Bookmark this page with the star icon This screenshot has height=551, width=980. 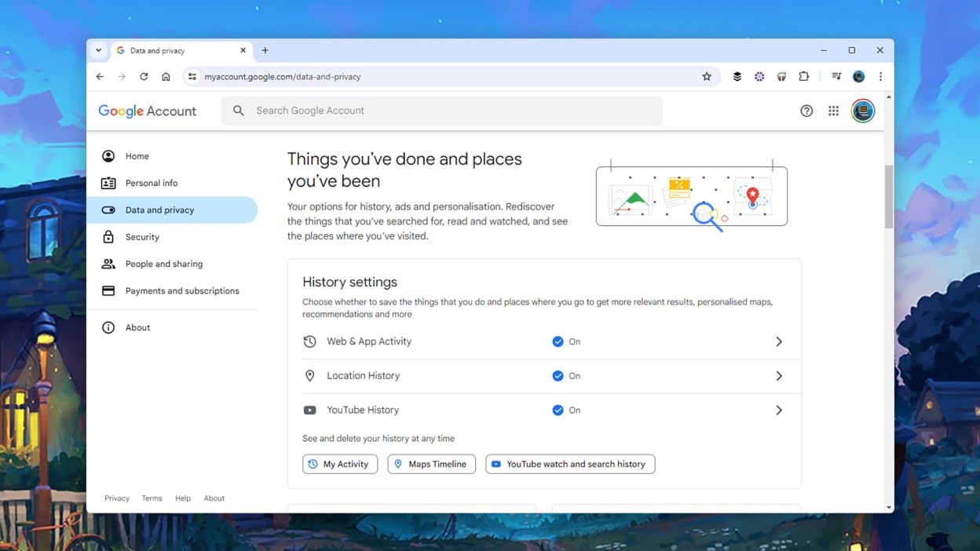click(707, 77)
